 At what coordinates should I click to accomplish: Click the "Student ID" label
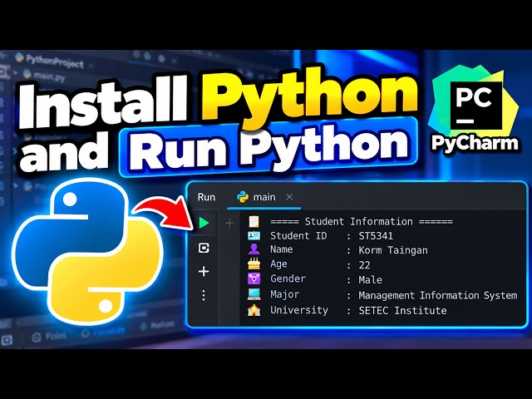coord(298,235)
